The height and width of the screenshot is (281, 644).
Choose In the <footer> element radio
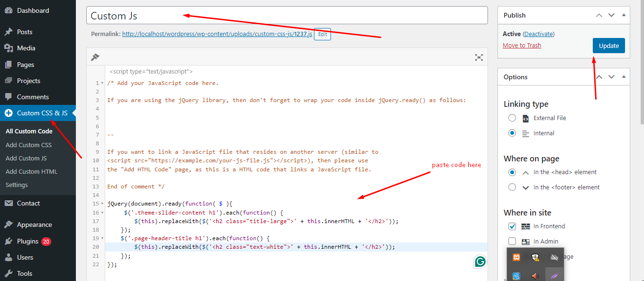pyautogui.click(x=512, y=187)
